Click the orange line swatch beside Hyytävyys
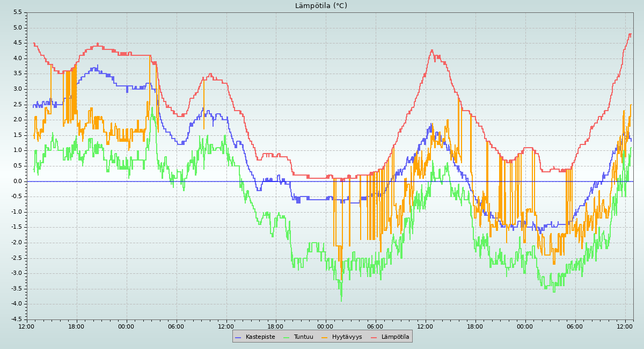The image size is (644, 349). [324, 337]
